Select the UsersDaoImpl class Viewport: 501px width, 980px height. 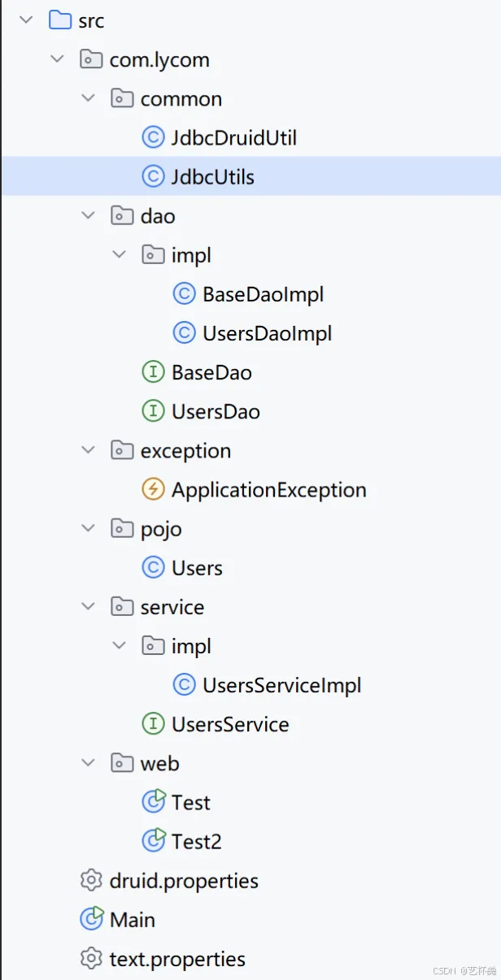point(268,333)
